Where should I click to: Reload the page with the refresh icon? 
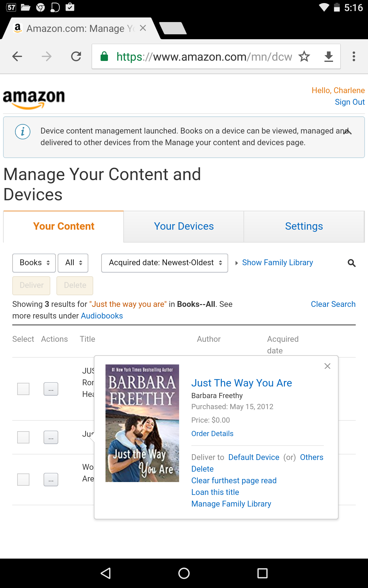point(76,57)
